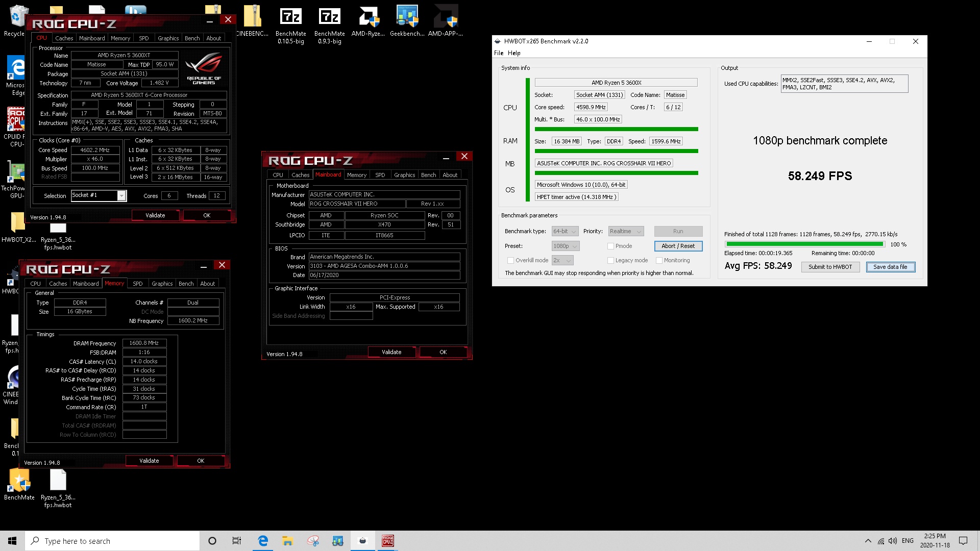
Task: Click the BIOS version 3103 field
Action: click(x=384, y=266)
